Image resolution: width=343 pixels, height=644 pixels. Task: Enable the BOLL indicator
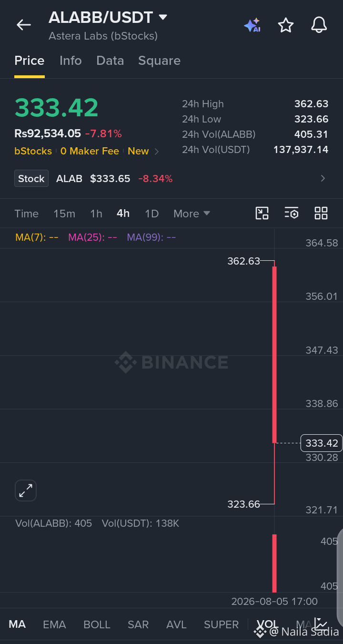pyautogui.click(x=97, y=624)
